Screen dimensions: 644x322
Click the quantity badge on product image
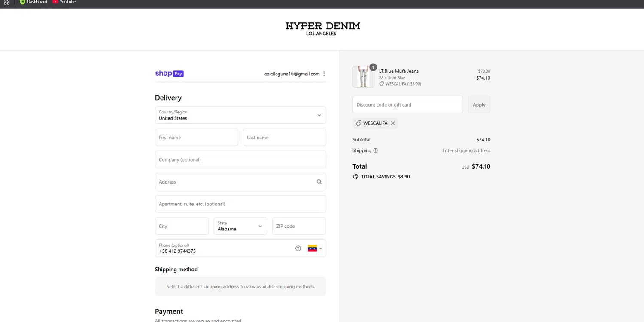373,67
